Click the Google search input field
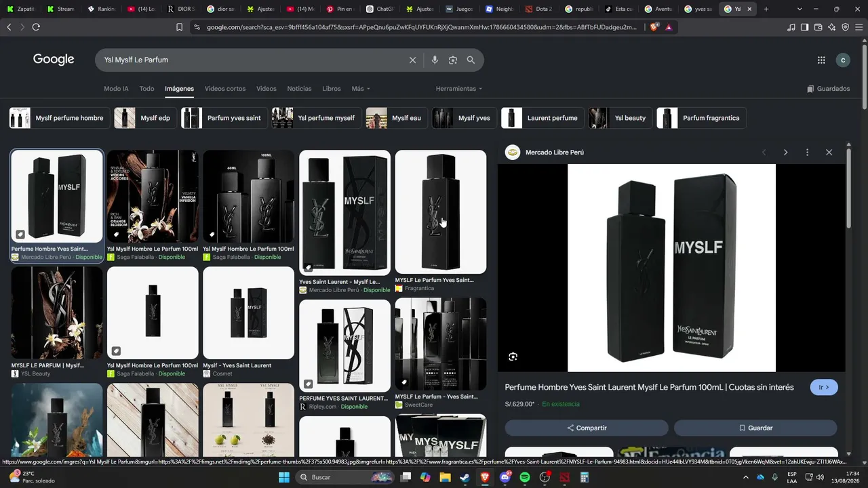This screenshot has width=868, height=488. click(251, 60)
